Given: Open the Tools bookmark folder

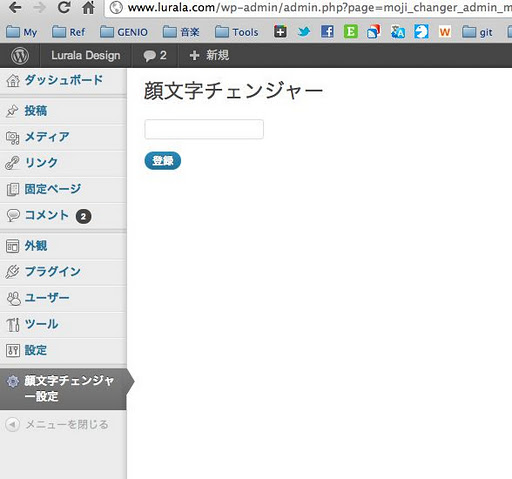Looking at the screenshot, I should (237, 32).
